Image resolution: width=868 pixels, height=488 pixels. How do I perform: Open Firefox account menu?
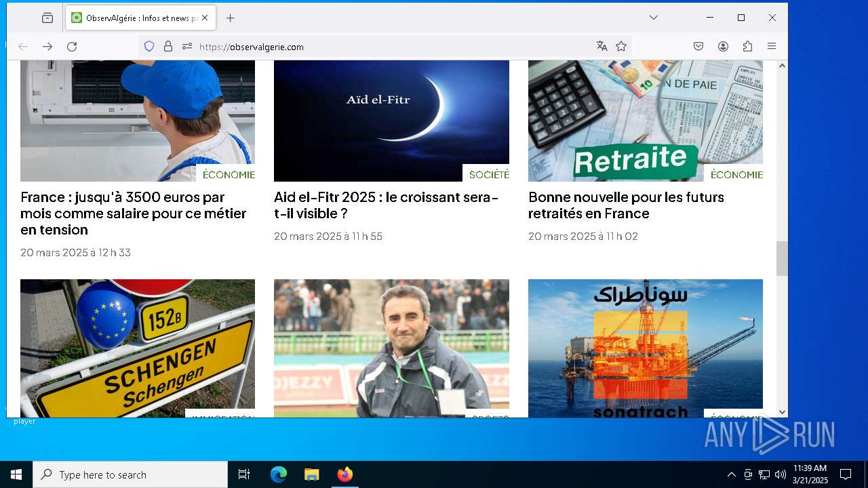723,47
